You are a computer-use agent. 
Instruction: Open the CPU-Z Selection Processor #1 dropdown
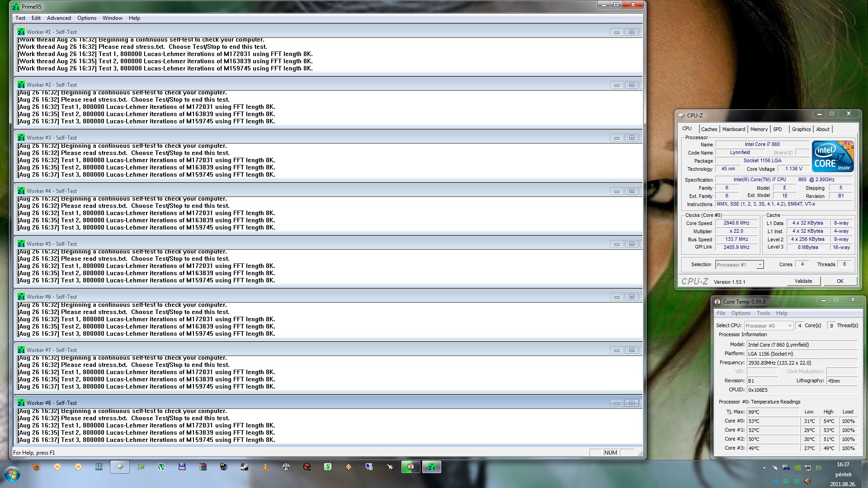pos(740,265)
